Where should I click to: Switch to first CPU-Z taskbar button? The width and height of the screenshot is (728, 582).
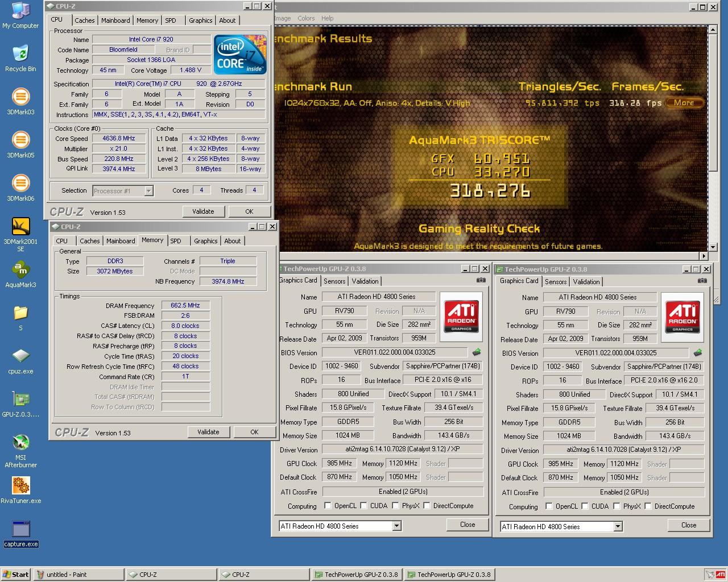point(171,575)
